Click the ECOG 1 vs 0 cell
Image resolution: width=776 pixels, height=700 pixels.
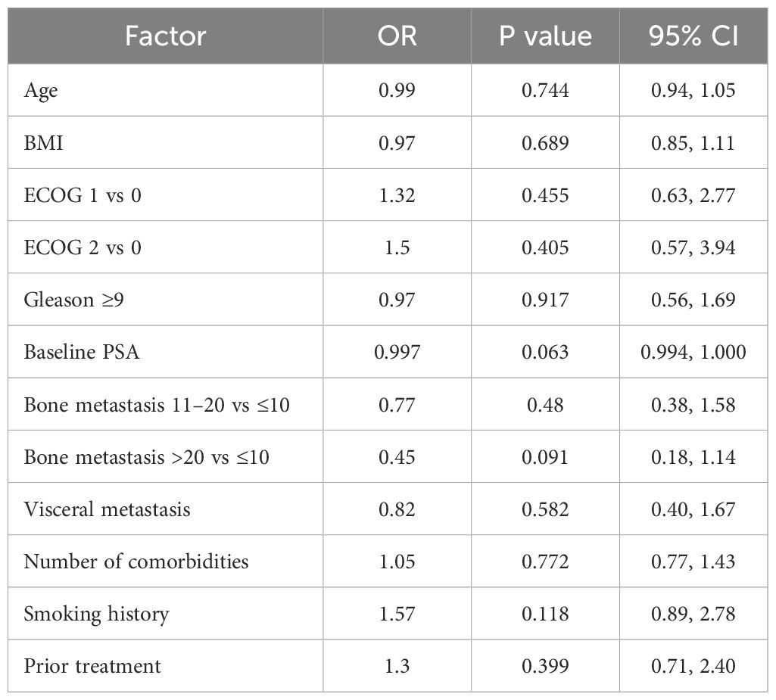click(x=83, y=195)
